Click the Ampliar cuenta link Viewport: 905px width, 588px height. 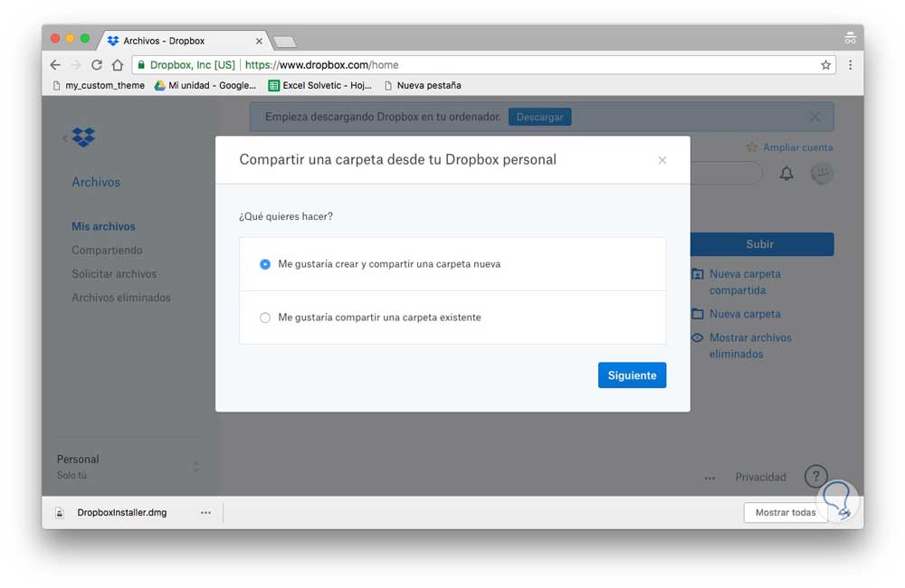pos(797,147)
